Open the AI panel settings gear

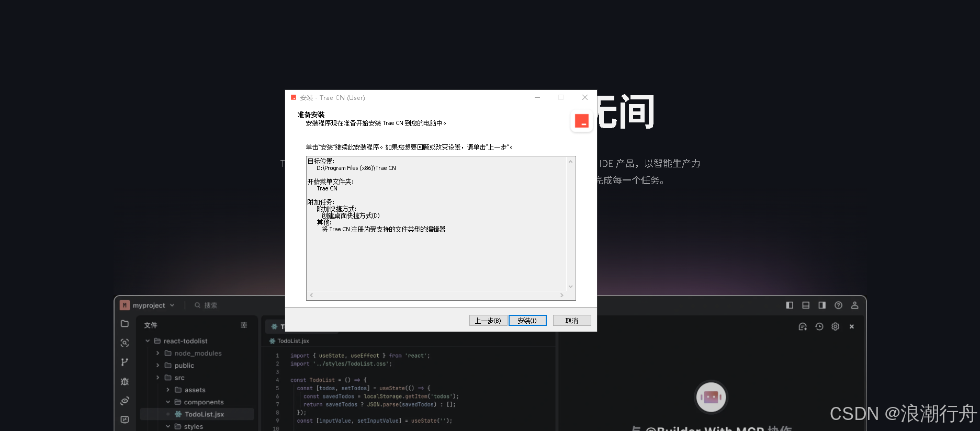pyautogui.click(x=836, y=326)
